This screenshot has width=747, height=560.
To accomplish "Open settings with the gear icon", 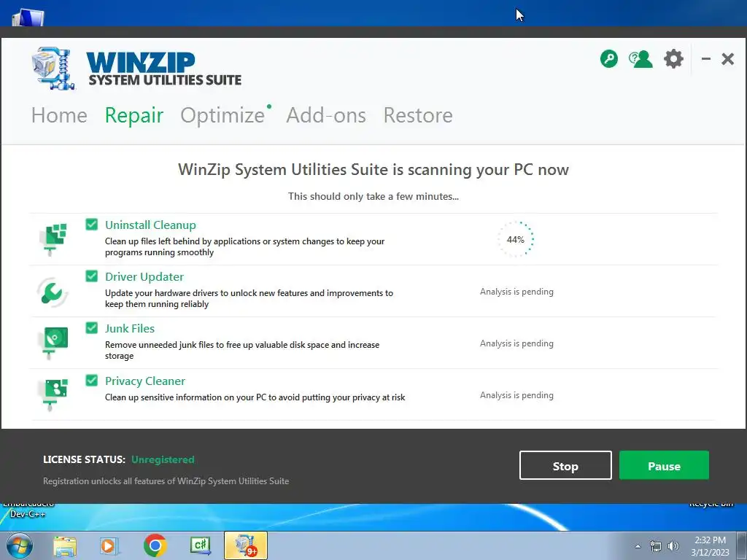I will pyautogui.click(x=673, y=59).
